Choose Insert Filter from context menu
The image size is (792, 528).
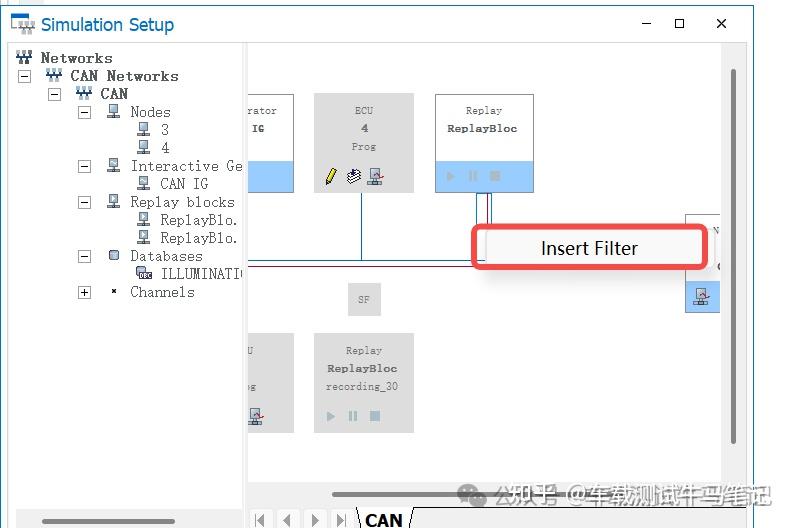[589, 248]
